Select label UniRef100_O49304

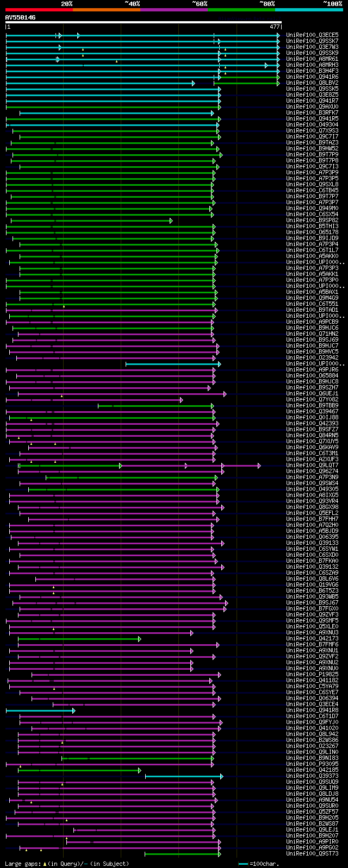(x=312, y=124)
